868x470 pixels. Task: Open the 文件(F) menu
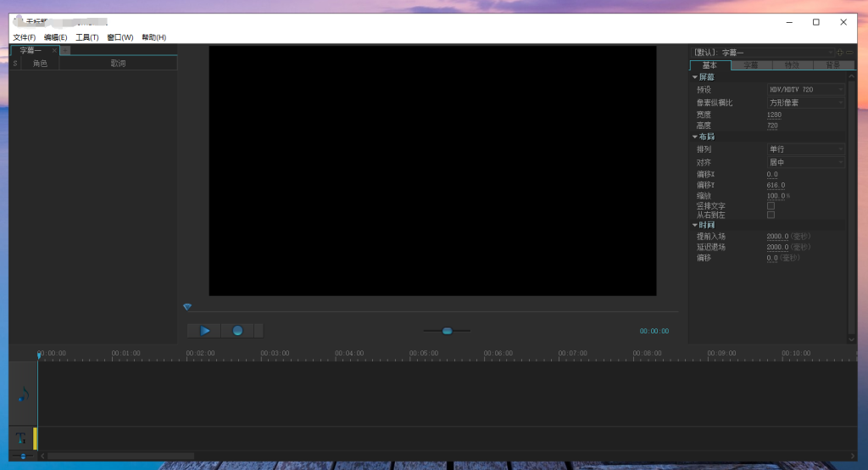[x=25, y=37]
